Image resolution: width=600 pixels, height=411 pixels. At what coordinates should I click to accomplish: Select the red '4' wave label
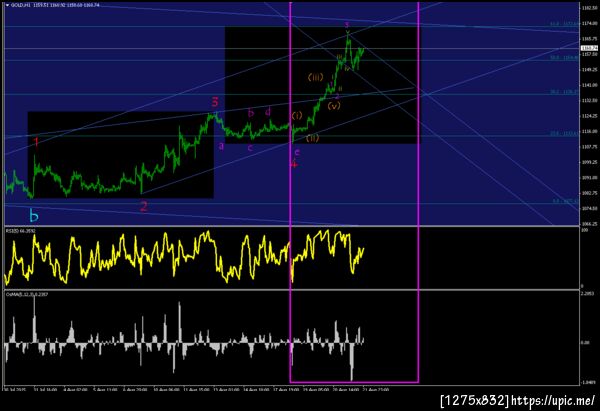click(294, 164)
